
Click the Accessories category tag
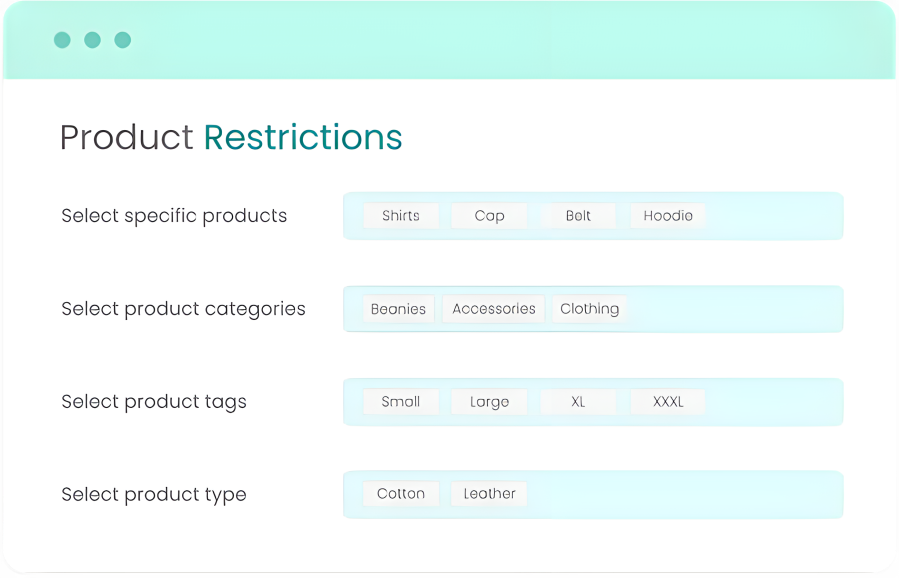click(x=494, y=309)
